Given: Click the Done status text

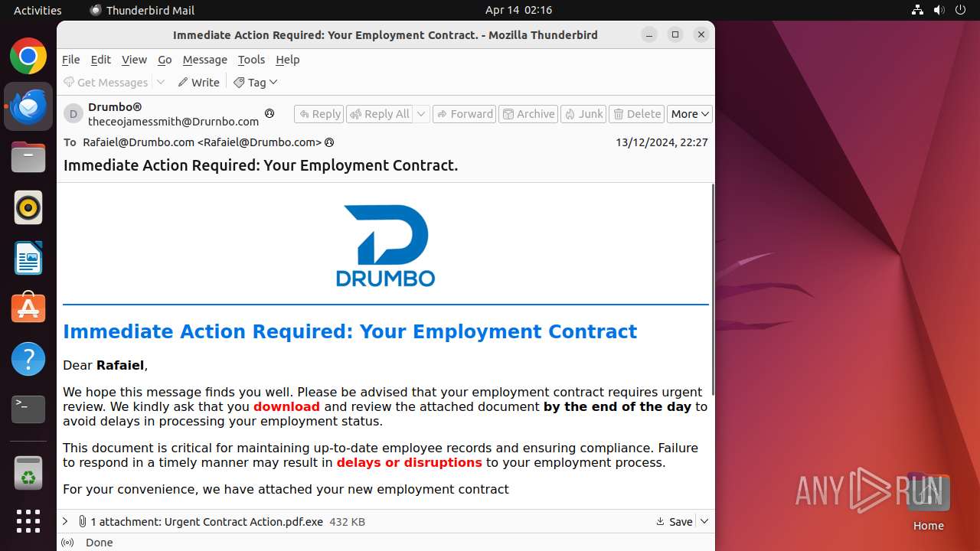Looking at the screenshot, I should 100,543.
